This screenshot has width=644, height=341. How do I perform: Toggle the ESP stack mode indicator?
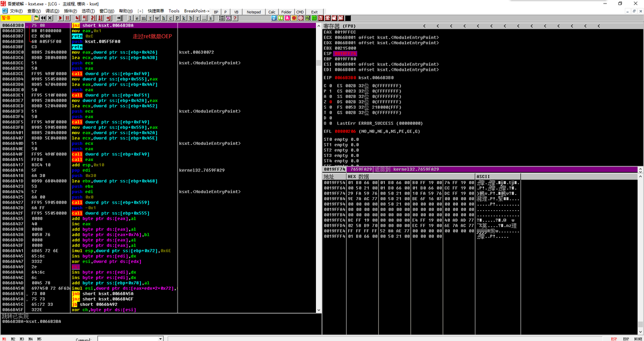pos(614,339)
